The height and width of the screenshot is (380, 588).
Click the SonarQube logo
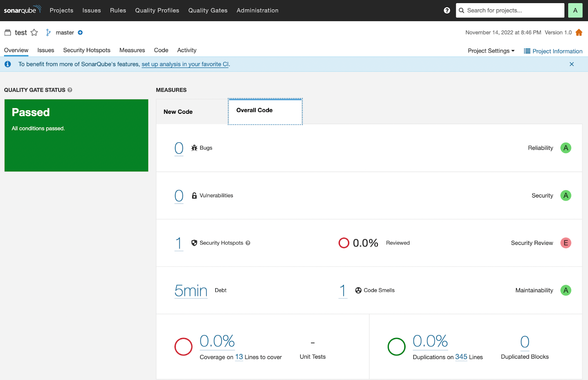click(x=22, y=10)
